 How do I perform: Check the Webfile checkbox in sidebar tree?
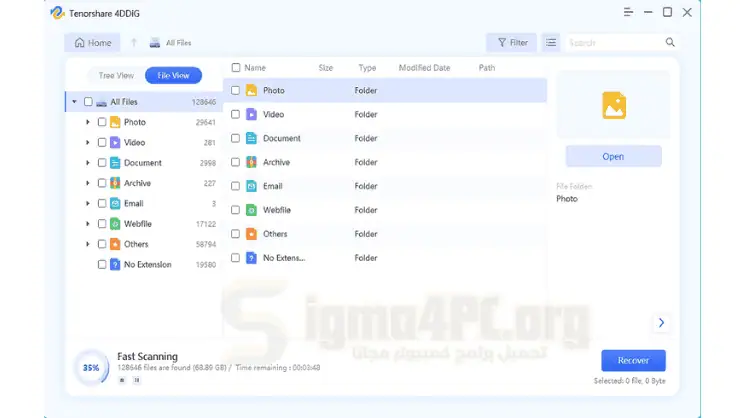(x=102, y=224)
